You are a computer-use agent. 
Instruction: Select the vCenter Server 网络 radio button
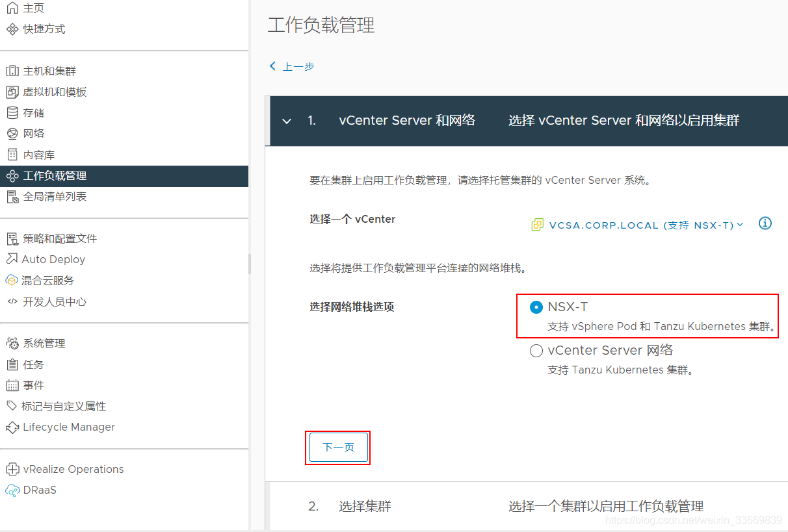tap(536, 351)
